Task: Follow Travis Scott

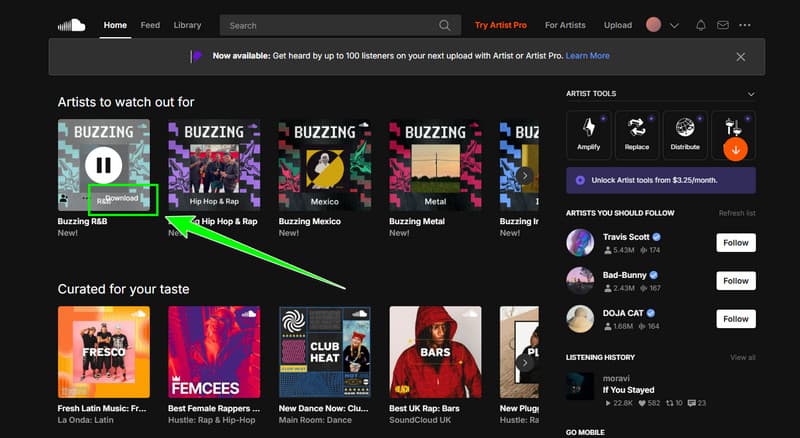Action: (736, 242)
